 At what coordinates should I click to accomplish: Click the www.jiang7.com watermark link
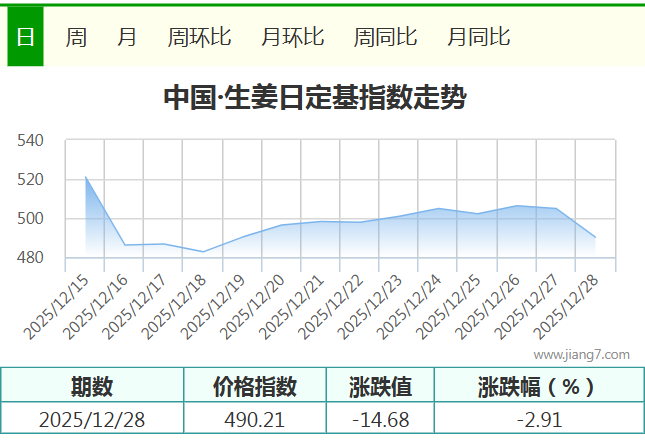581,354
